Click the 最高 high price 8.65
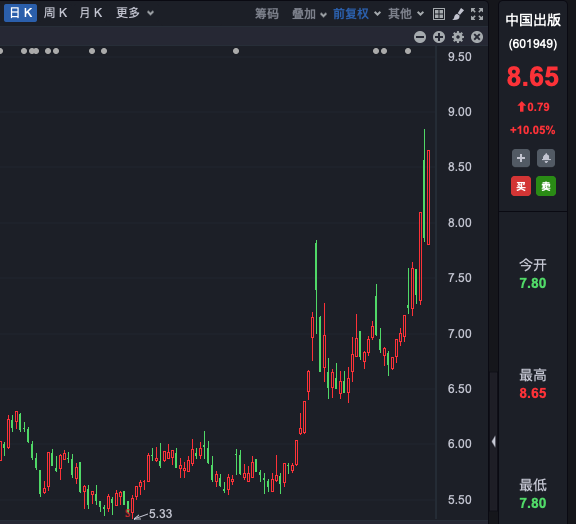 click(533, 393)
